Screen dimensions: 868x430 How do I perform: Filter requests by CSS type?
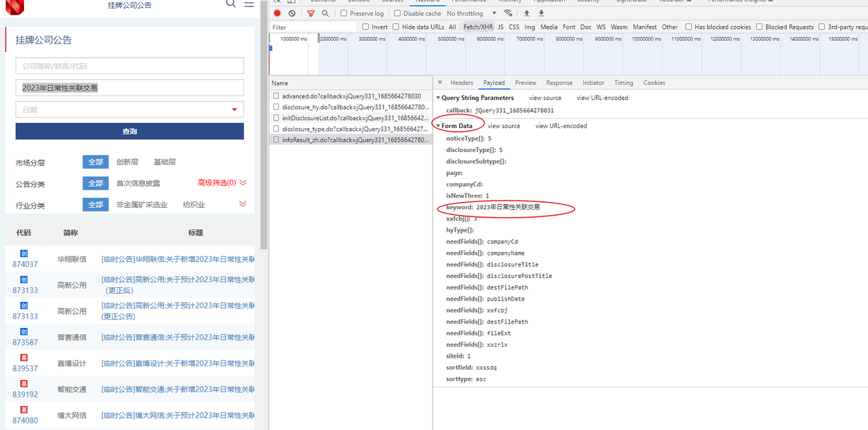[514, 27]
